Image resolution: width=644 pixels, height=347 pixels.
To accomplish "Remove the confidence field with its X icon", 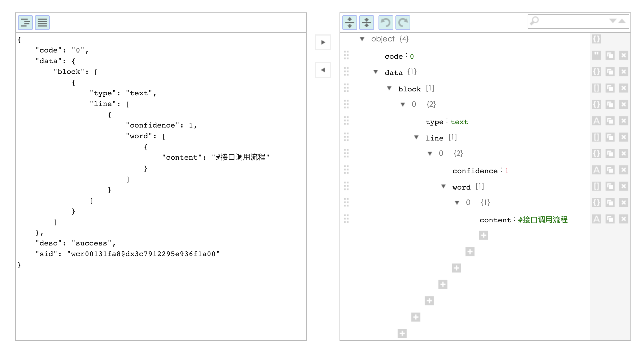I will pos(623,170).
